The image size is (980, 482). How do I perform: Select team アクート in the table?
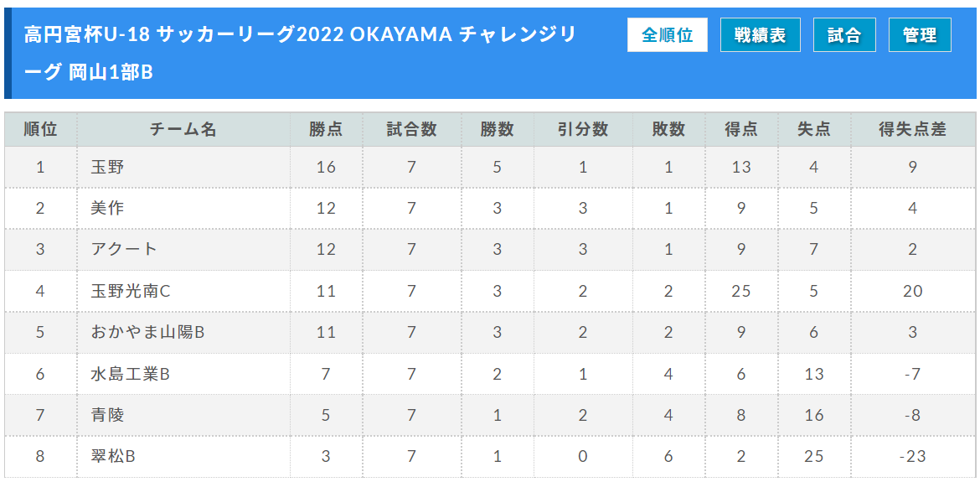coord(124,250)
